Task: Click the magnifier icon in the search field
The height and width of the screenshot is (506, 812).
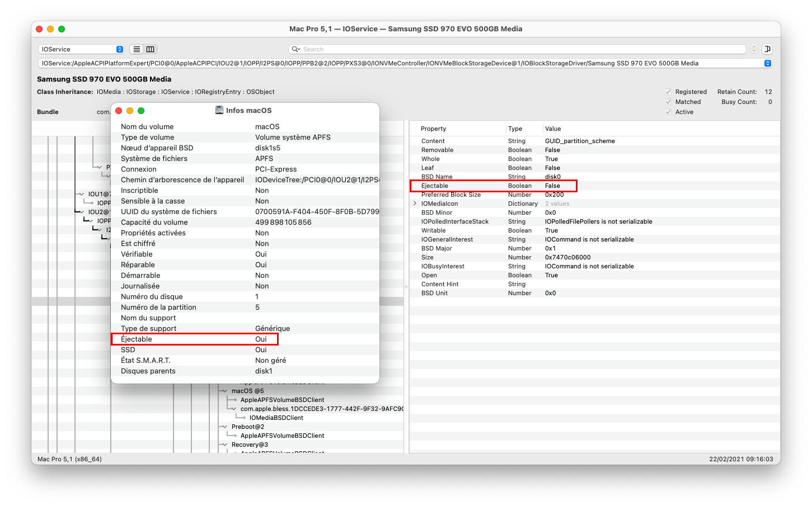Action: click(x=295, y=49)
